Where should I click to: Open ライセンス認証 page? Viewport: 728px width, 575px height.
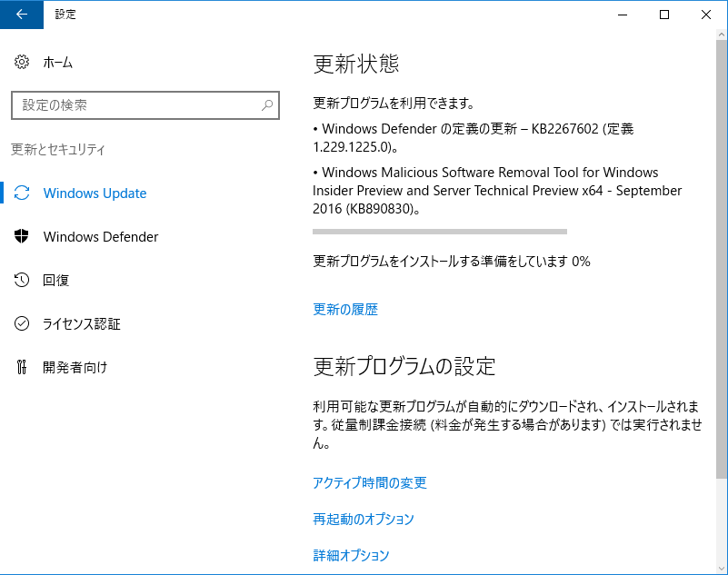click(82, 324)
